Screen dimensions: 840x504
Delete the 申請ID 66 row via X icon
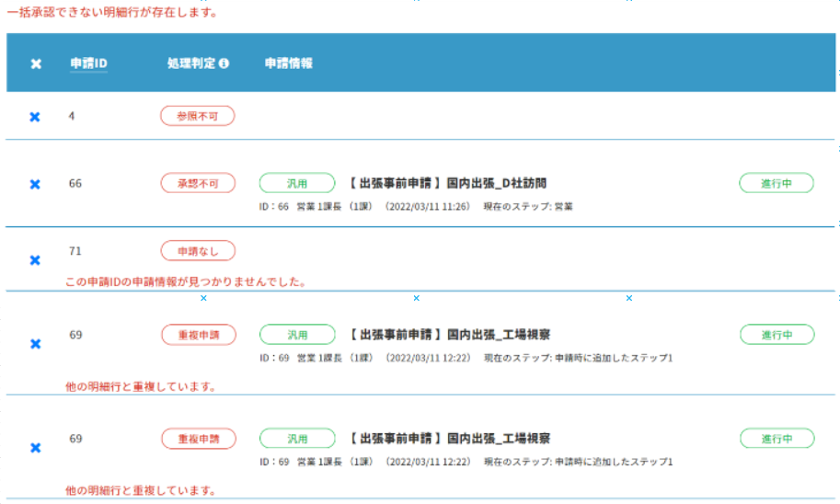tap(35, 184)
